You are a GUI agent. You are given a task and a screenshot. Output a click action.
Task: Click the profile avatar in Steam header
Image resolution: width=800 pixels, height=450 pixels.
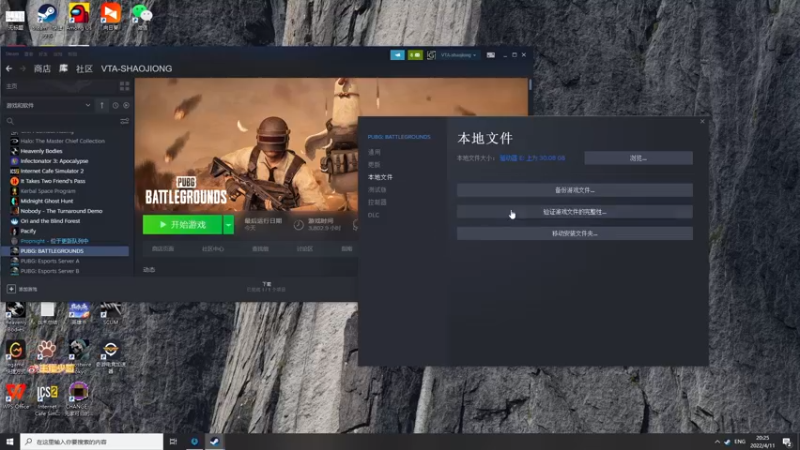[431, 55]
